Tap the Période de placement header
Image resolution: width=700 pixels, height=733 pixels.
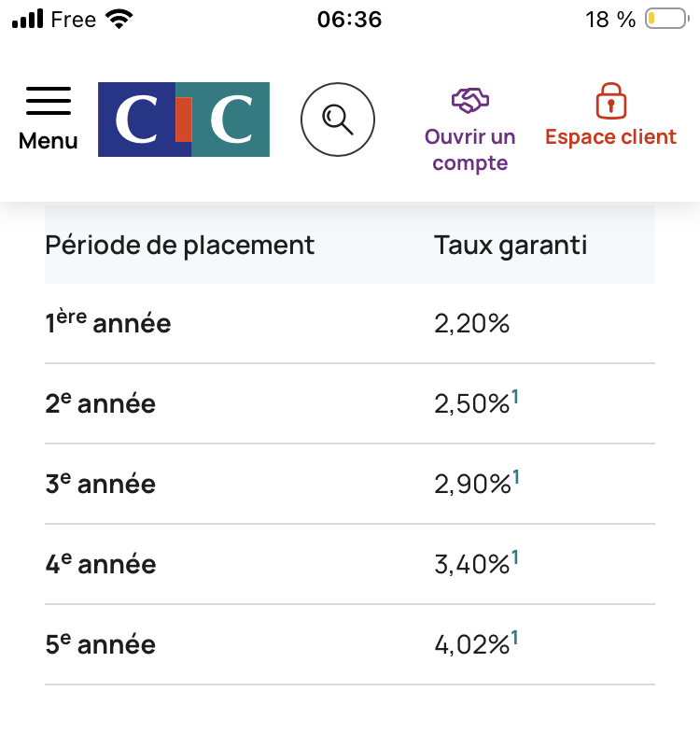[x=180, y=246]
